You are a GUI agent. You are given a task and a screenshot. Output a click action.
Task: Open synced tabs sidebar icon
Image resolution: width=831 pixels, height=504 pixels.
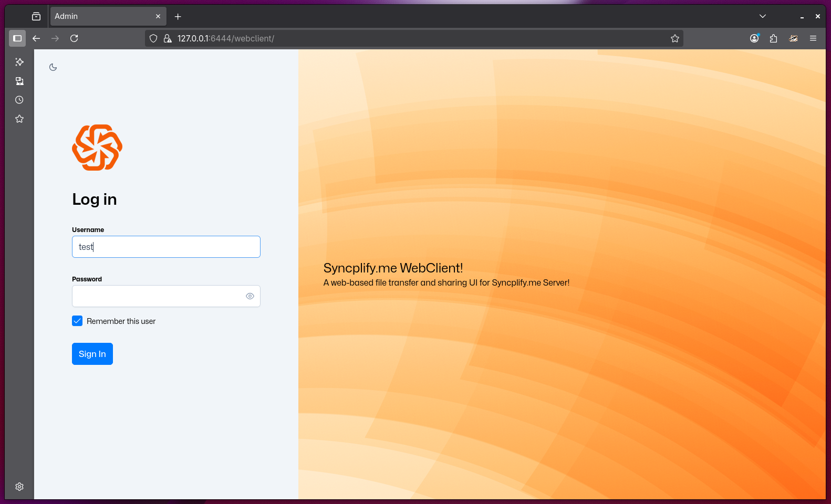tap(19, 81)
